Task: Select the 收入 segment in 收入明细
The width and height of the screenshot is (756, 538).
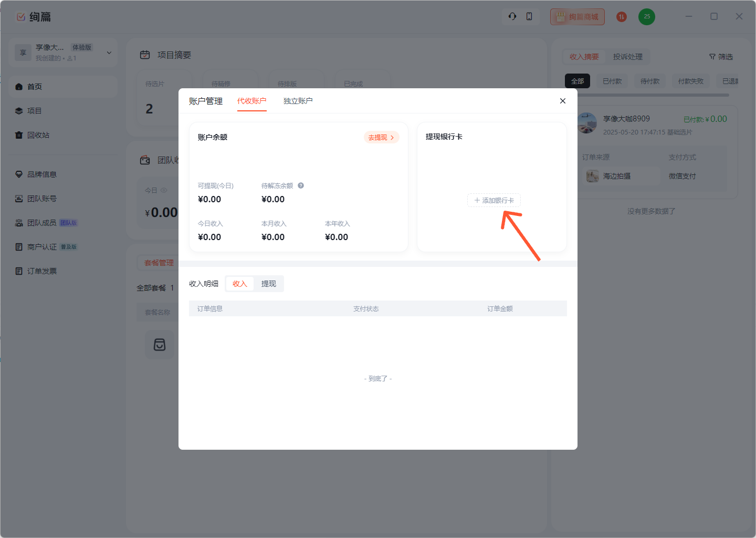Action: coord(240,284)
